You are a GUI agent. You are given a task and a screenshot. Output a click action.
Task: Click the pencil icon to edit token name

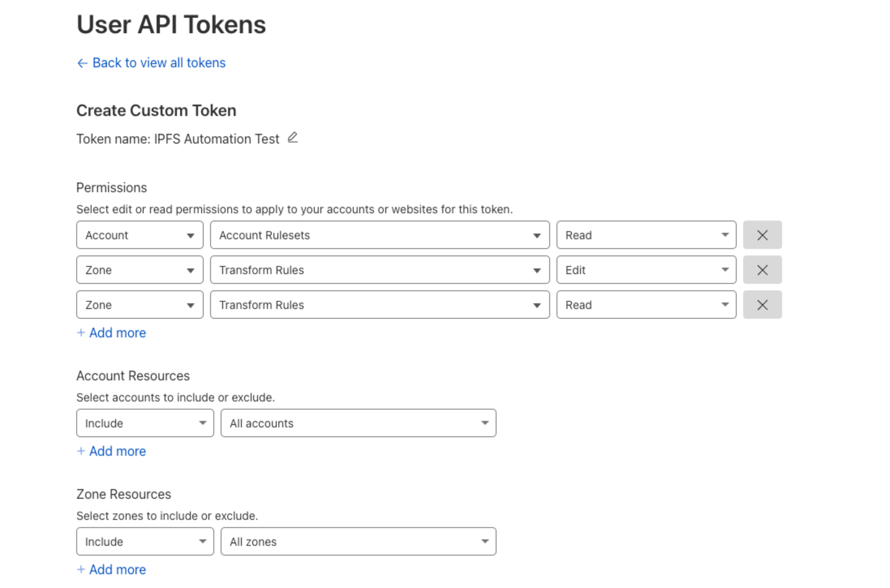click(292, 138)
